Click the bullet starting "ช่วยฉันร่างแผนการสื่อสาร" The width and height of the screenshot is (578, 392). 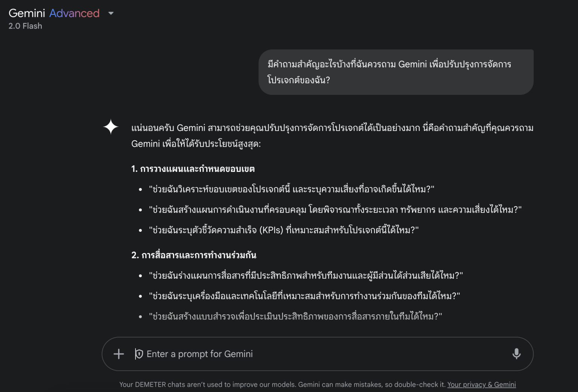306,276
